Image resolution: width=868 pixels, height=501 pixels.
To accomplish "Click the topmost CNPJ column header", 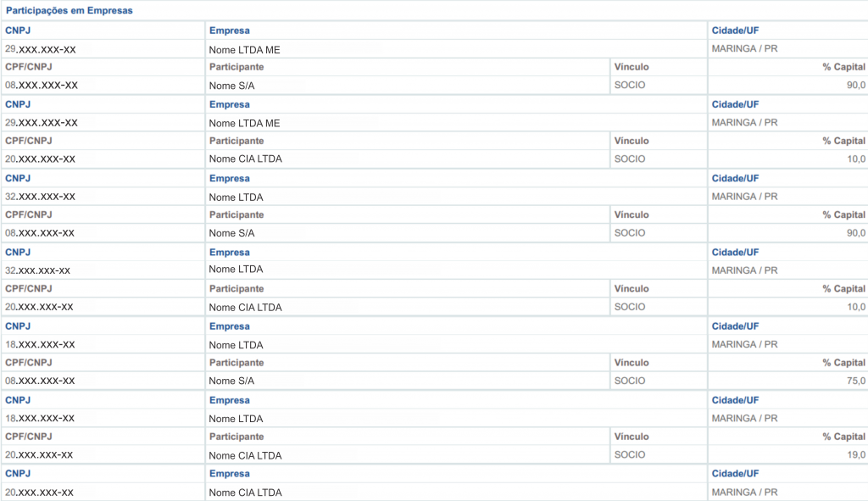I will [x=18, y=31].
